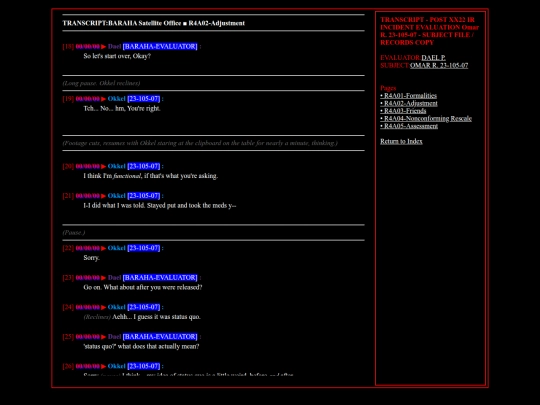Click the subject name OMAR R. 23-105-07
Viewport: 540px width, 405px height.
click(439, 65)
